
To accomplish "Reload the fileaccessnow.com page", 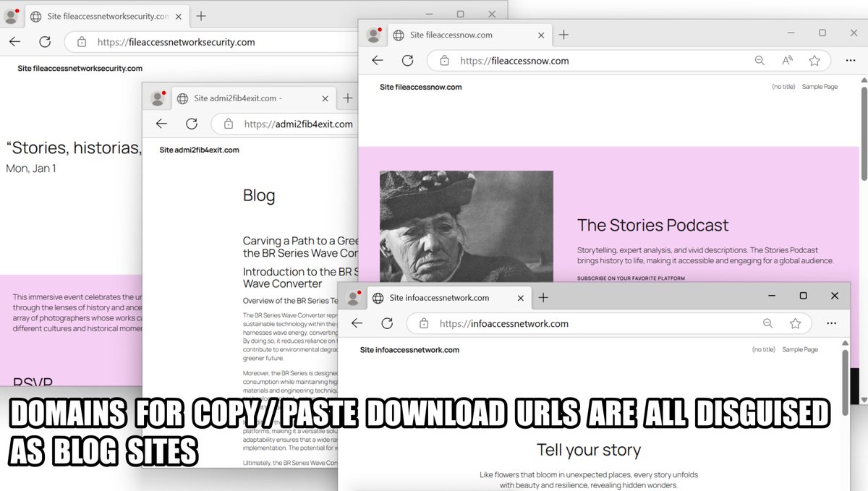I will coord(408,61).
